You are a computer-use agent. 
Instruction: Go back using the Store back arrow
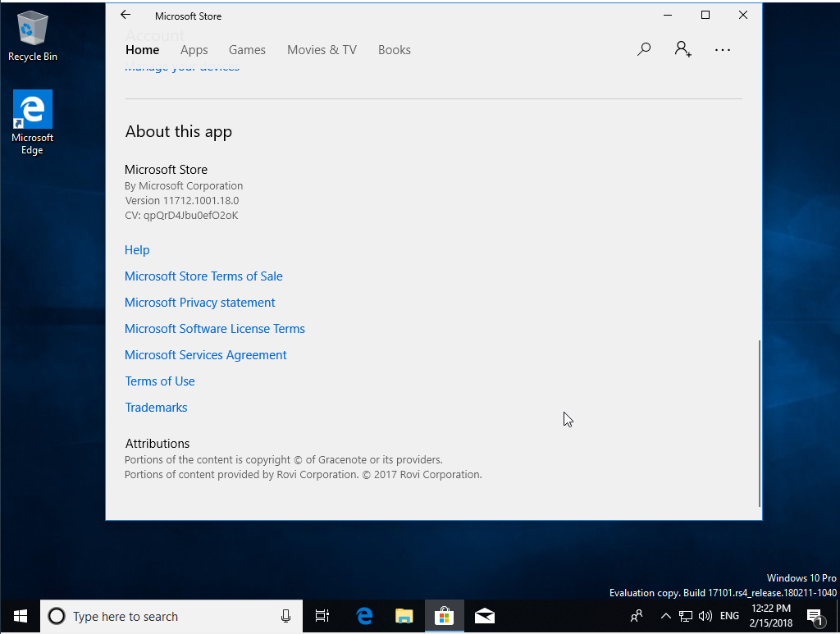click(x=126, y=15)
